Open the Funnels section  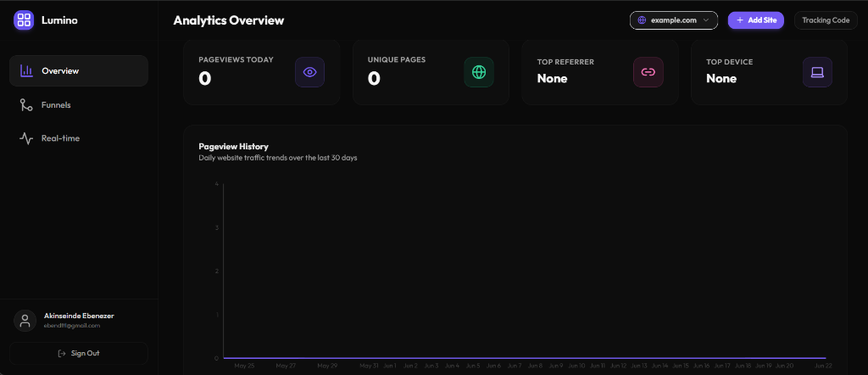(79, 104)
